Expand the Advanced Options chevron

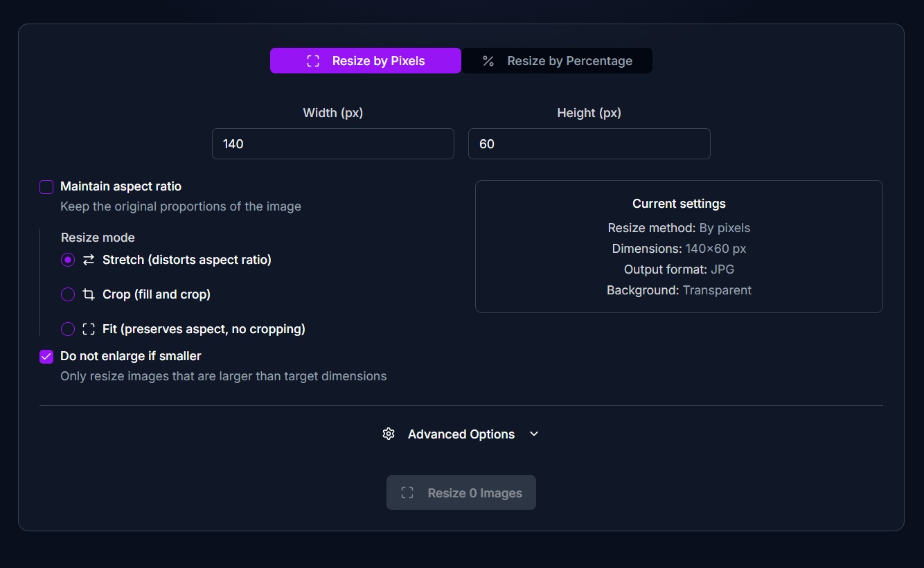[x=534, y=434]
